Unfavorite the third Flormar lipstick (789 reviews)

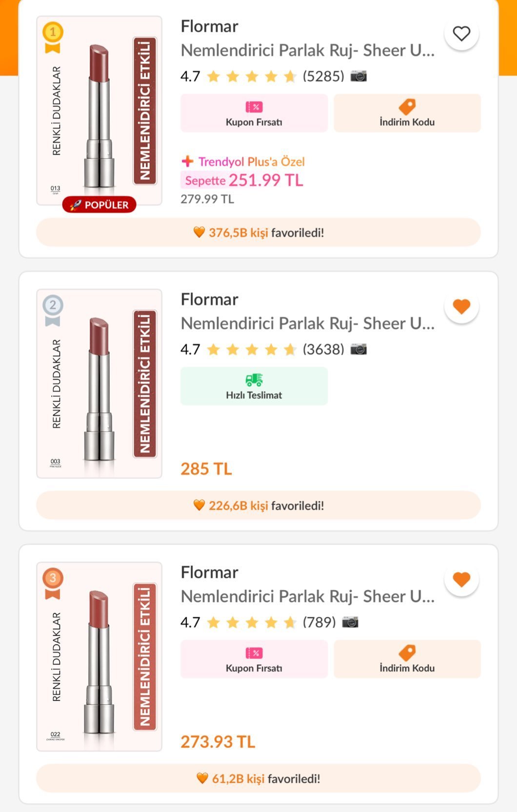pos(461,579)
